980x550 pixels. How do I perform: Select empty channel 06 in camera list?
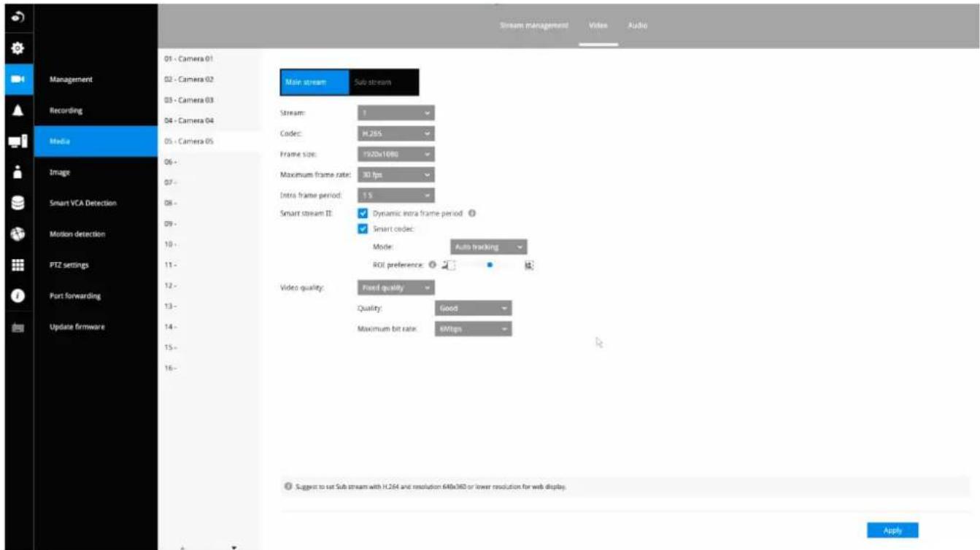coord(209,162)
